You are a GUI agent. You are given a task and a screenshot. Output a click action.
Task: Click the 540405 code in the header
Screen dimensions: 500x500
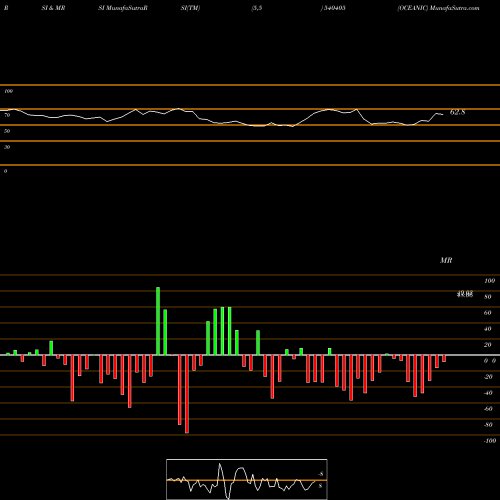coord(334,8)
